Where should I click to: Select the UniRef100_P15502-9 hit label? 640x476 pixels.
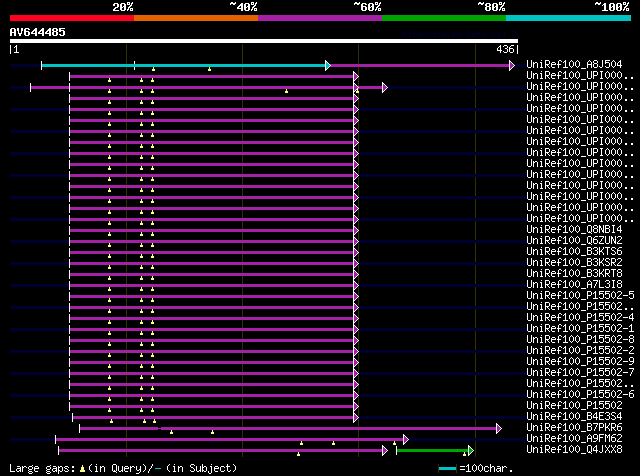pos(580,361)
